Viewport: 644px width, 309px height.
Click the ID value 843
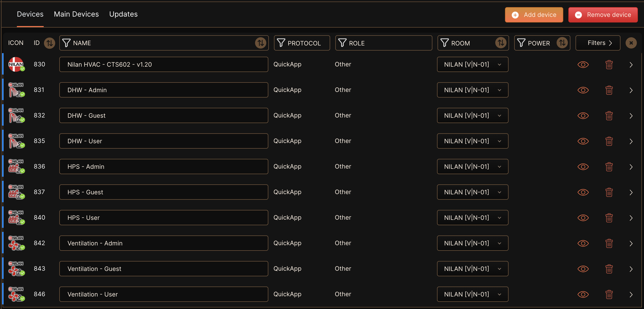click(x=39, y=269)
